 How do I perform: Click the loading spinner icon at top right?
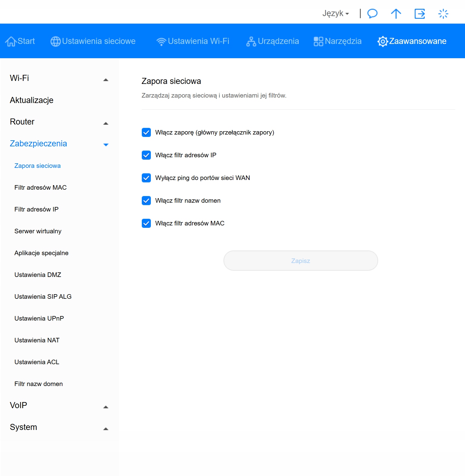click(443, 14)
